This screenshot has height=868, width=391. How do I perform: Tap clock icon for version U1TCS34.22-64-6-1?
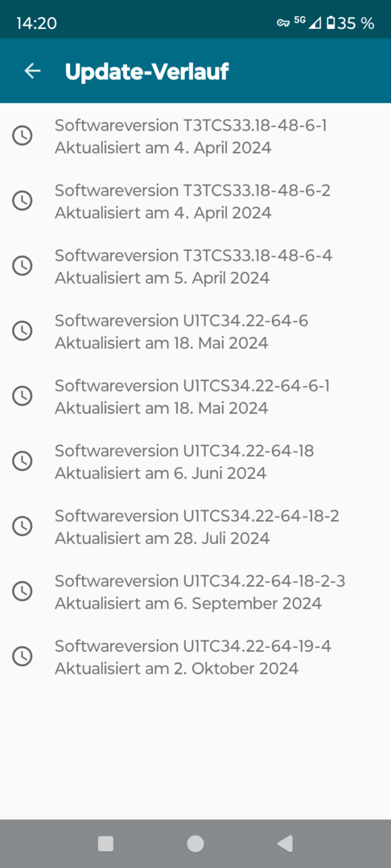[23, 395]
